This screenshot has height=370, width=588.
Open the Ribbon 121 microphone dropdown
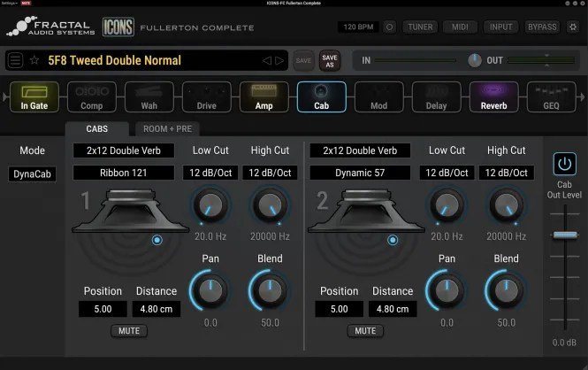coord(124,173)
